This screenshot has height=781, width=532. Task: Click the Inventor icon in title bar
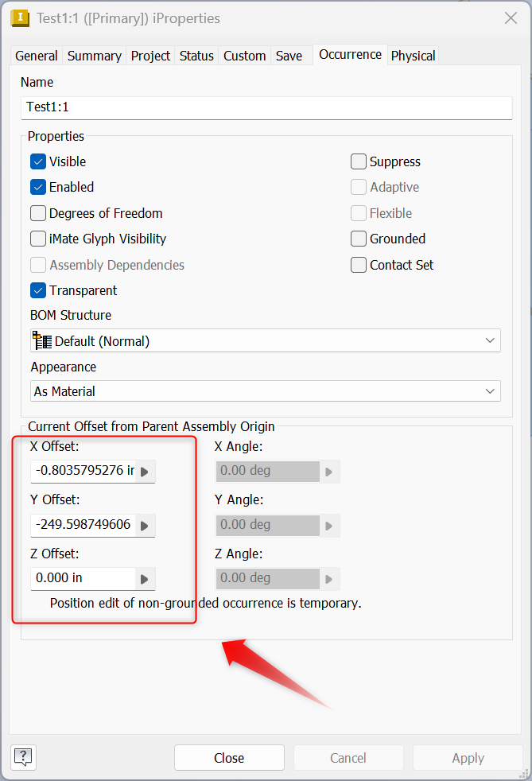[19, 18]
